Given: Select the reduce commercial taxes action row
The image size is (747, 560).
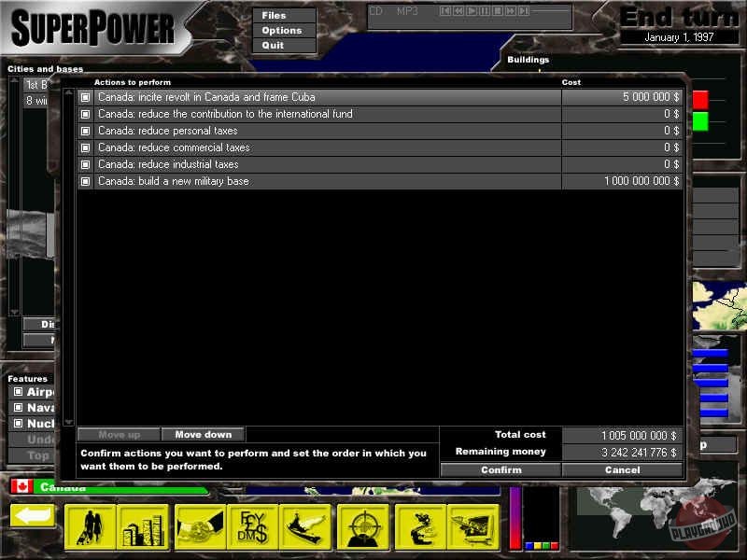Looking at the screenshot, I should (x=327, y=147).
